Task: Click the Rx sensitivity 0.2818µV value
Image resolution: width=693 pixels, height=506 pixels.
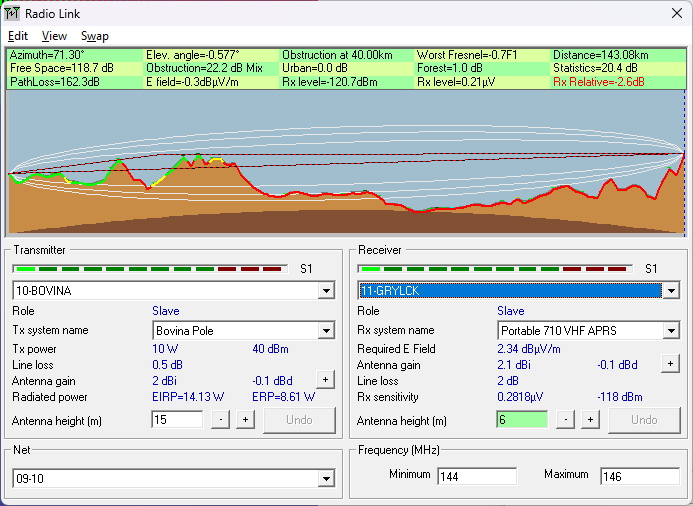Action: [x=520, y=397]
